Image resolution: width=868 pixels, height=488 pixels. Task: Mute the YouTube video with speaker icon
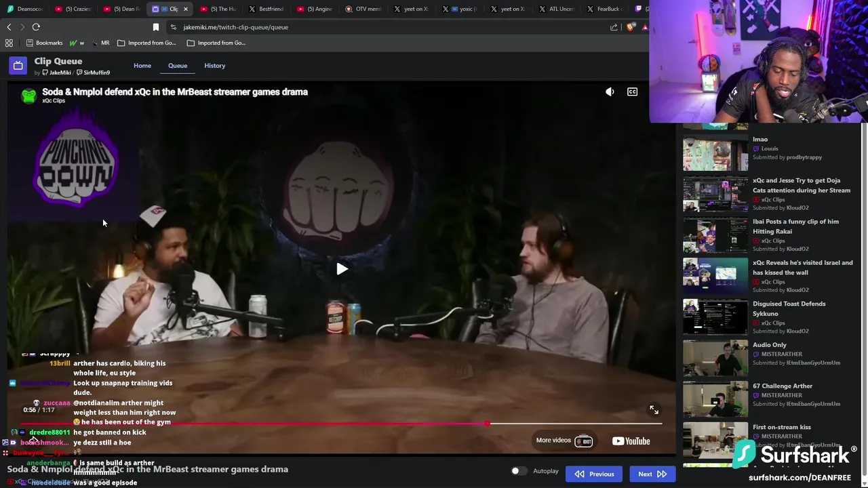610,91
